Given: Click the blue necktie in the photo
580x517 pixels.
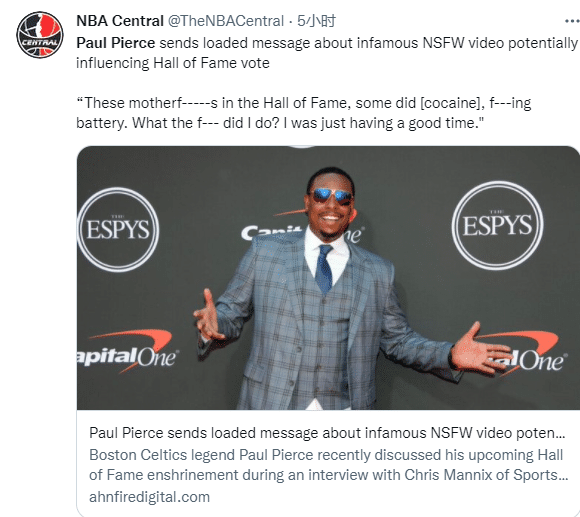Looking at the screenshot, I should tap(324, 269).
